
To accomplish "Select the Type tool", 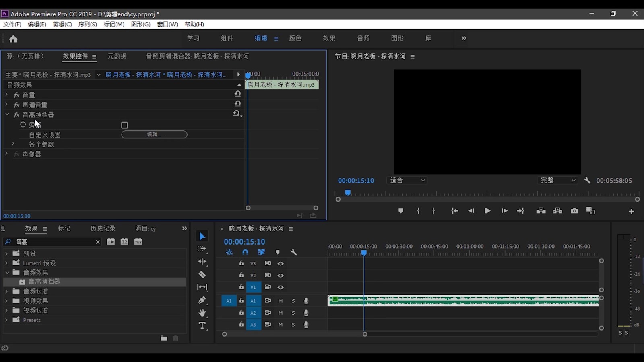I will pos(202,325).
